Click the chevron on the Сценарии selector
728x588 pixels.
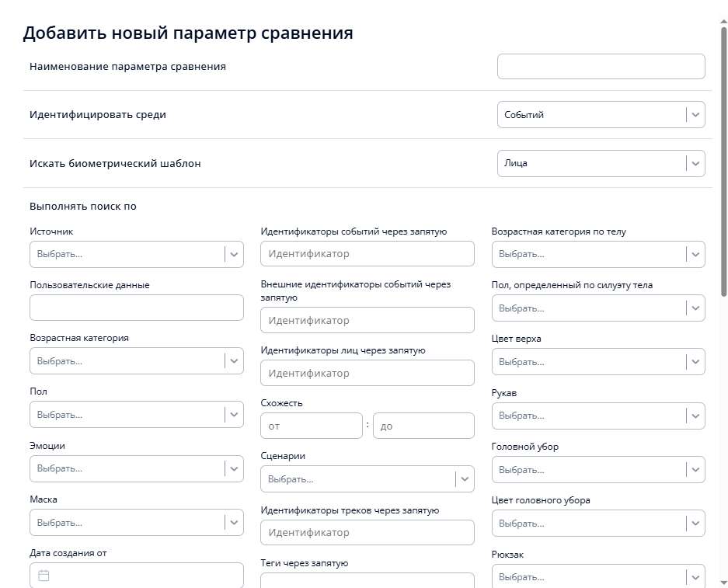[x=463, y=478]
